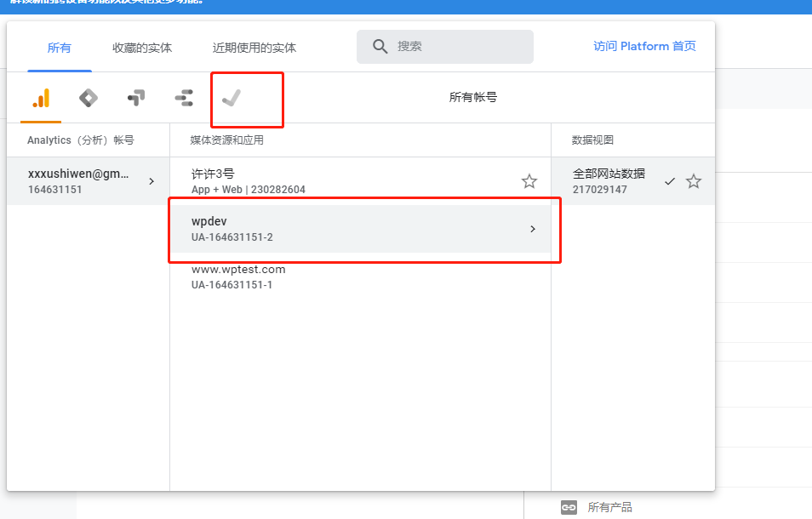The height and width of the screenshot is (519, 812).
Task: Select the xxxushiwen@gm... account row
Action: (88, 181)
